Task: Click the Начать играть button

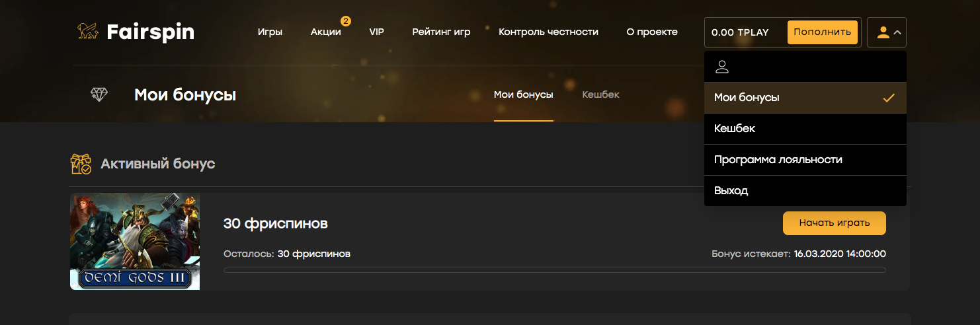Action: click(x=834, y=223)
